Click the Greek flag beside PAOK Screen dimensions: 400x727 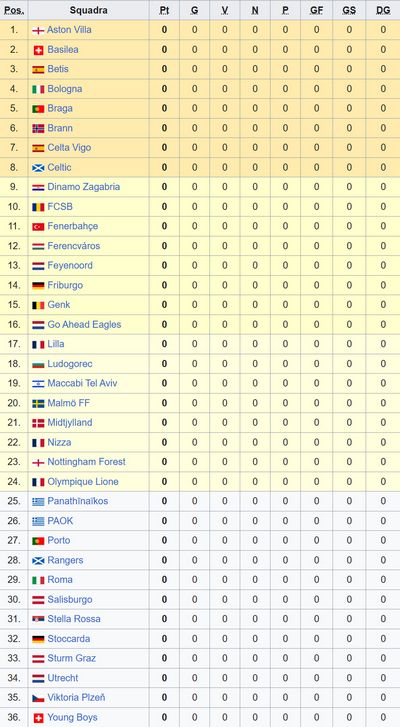pyautogui.click(x=38, y=522)
